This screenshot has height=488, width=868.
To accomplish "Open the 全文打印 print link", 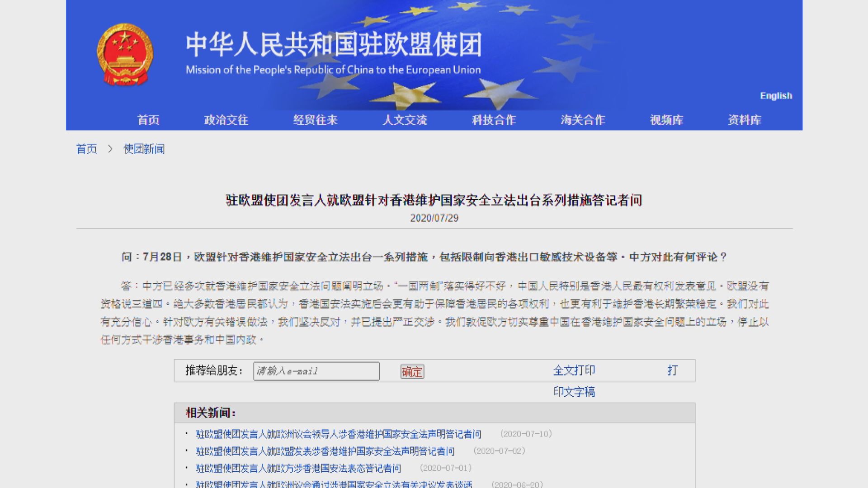I will 575,370.
